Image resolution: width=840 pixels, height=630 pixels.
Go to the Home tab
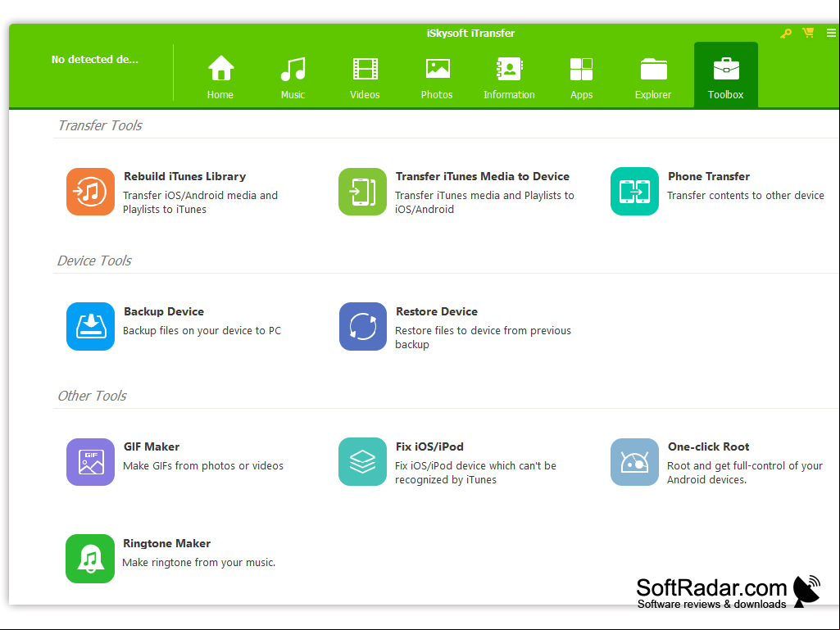[220, 76]
